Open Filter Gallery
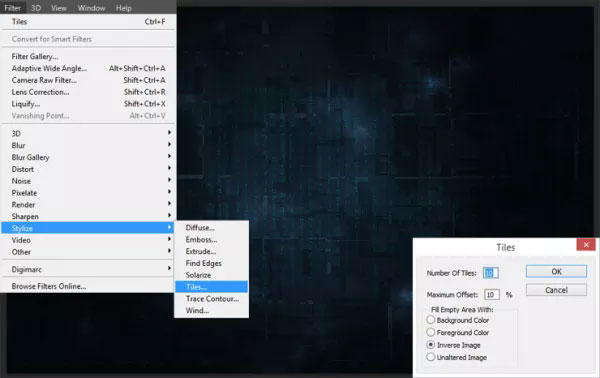600x378 pixels. click(88, 57)
